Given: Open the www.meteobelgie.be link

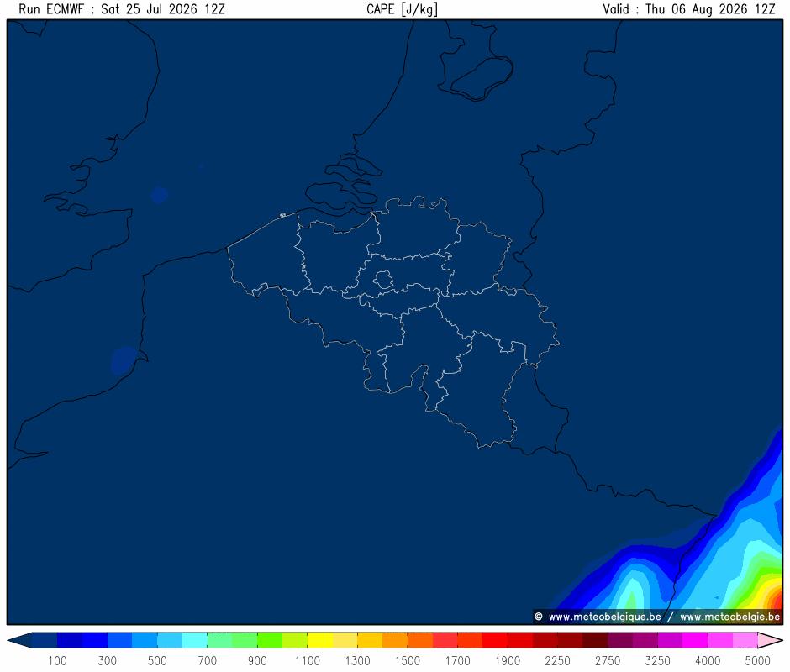Looking at the screenshot, I should (x=730, y=617).
